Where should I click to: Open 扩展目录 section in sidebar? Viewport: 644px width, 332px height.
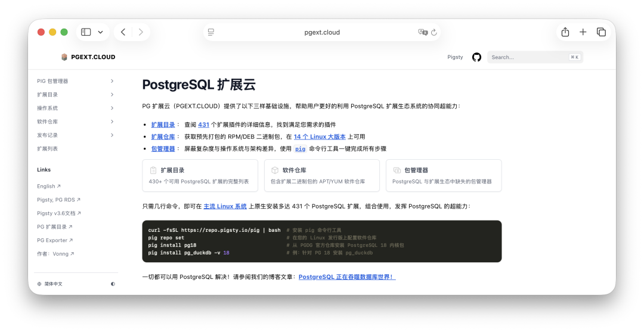[x=47, y=94]
